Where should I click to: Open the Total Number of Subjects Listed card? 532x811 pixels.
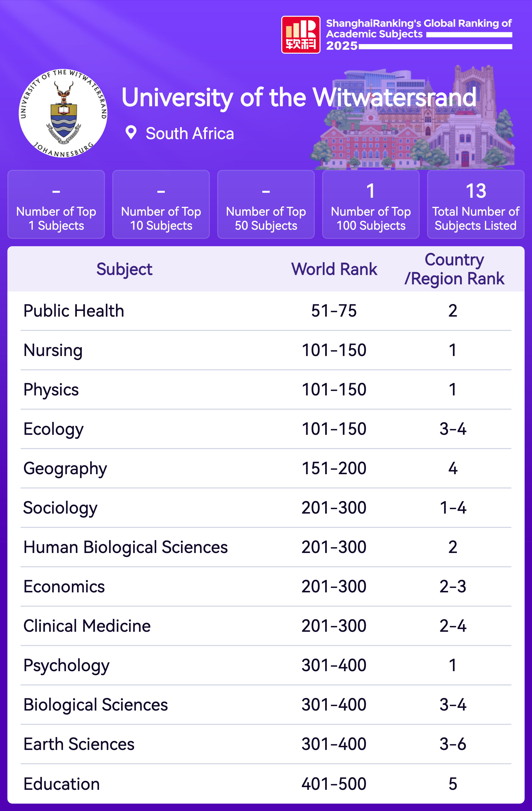pos(475,204)
